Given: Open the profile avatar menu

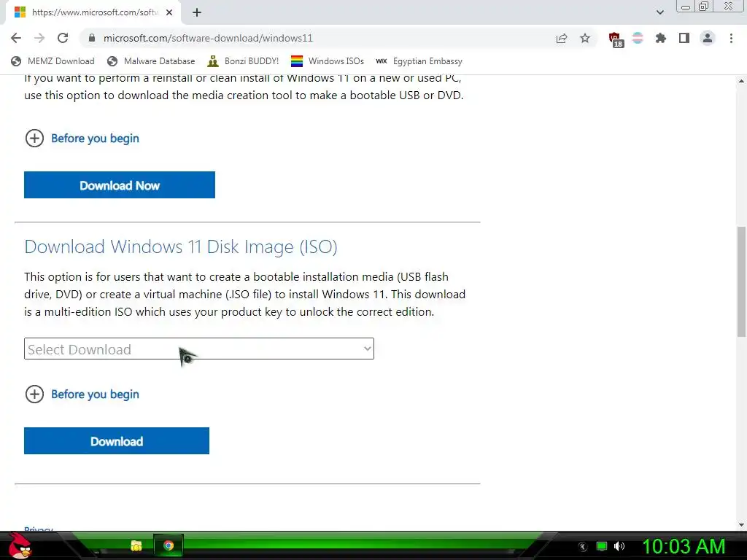Looking at the screenshot, I should [x=708, y=38].
